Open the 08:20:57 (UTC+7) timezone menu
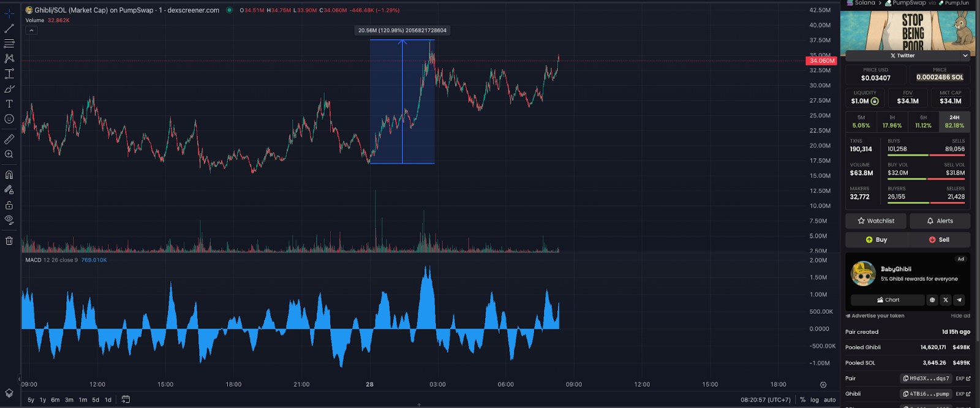980x408 pixels. 766,400
